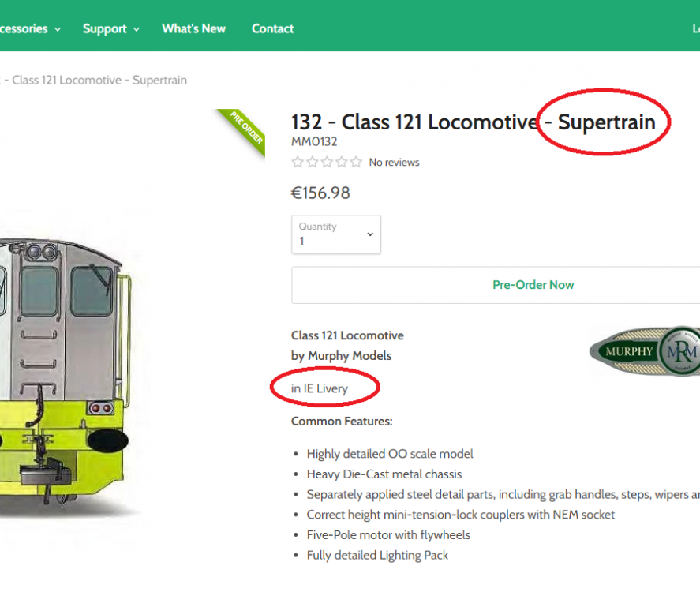Rate with the fifth star
700x592 pixels.
356,163
